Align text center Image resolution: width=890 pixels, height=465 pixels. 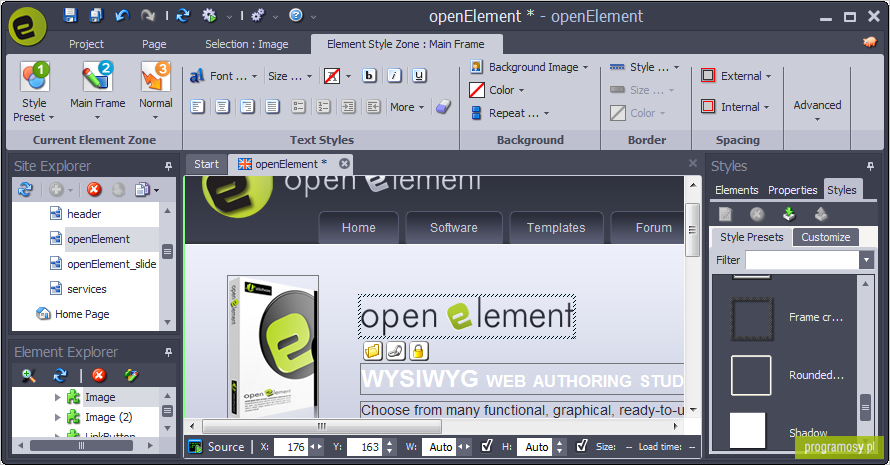pyautogui.click(x=222, y=106)
